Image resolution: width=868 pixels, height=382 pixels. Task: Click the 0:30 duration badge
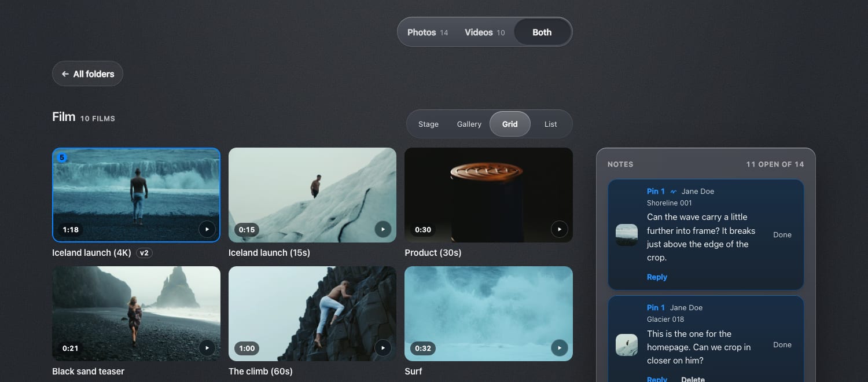(423, 230)
